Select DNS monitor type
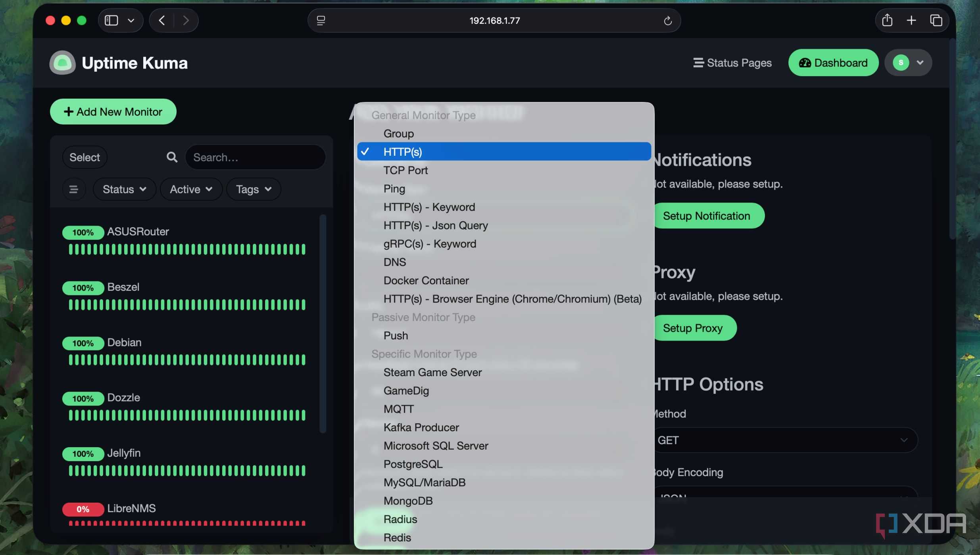The height and width of the screenshot is (555, 980). 504,262
